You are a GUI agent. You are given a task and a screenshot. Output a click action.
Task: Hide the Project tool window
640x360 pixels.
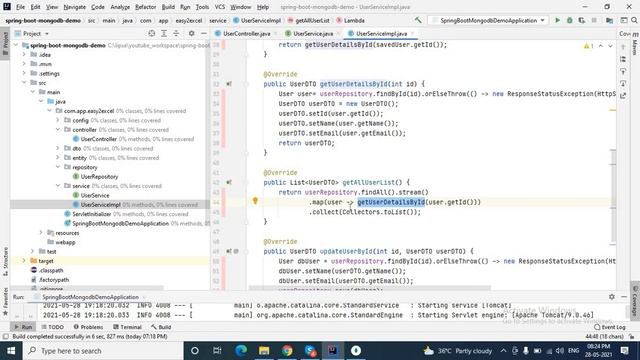204,33
